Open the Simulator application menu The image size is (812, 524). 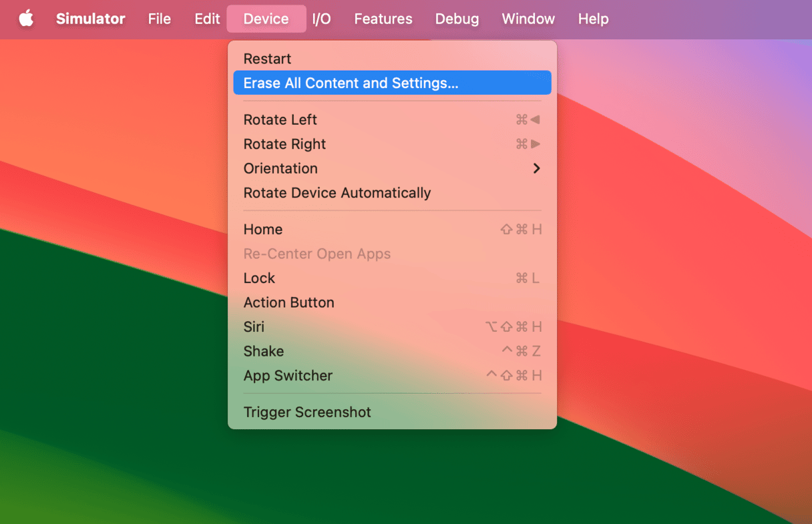(x=90, y=19)
